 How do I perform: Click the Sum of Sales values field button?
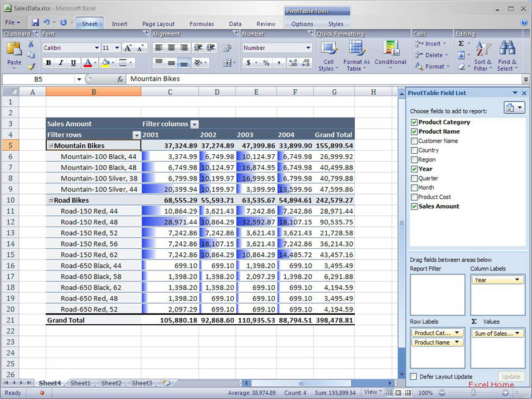(x=497, y=333)
